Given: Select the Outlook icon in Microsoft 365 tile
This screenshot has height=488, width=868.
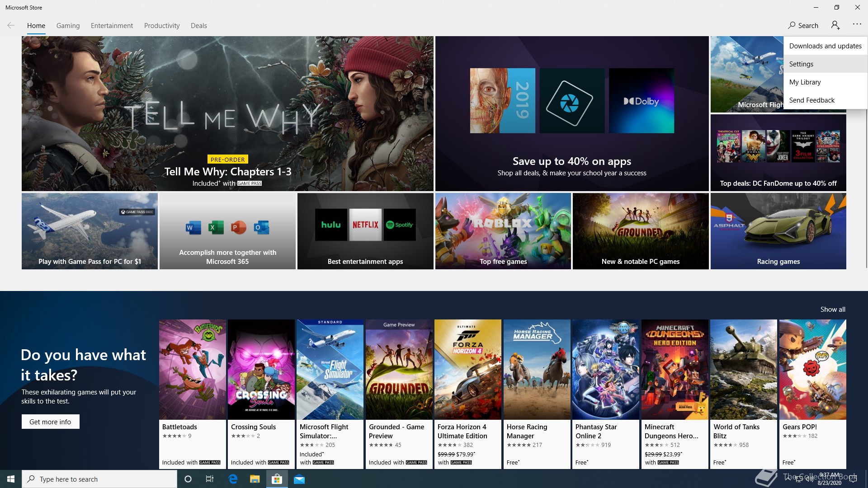Looking at the screenshot, I should click(261, 227).
